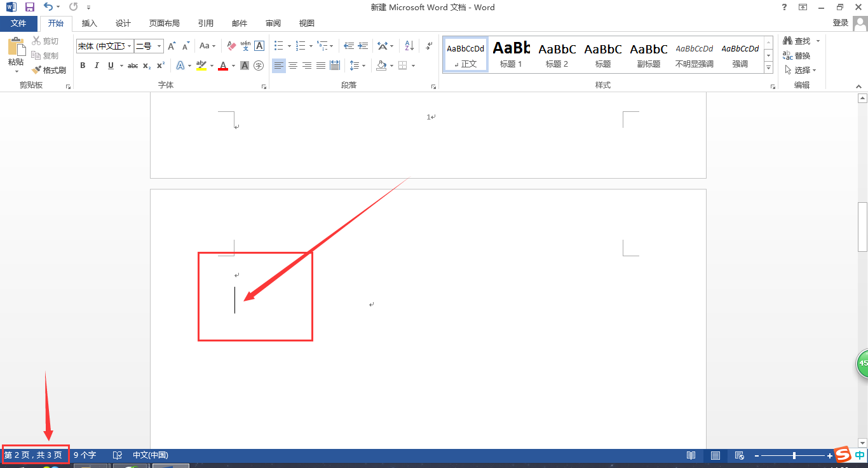
Task: Switch to the 设计 Design tab
Action: [x=123, y=23]
